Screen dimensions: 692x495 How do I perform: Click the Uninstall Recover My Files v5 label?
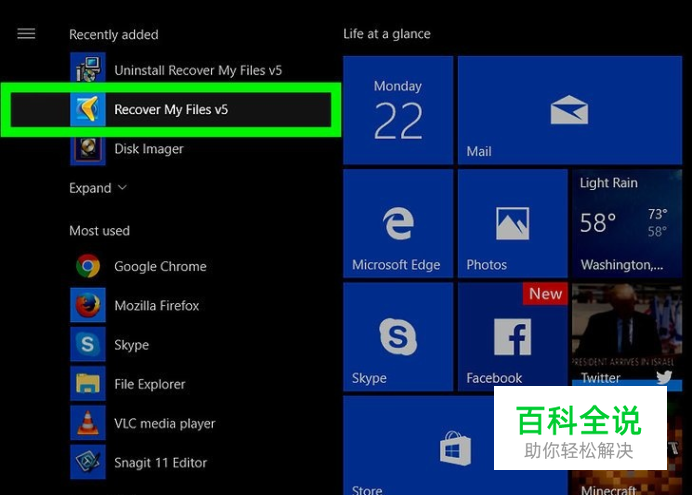198,70
